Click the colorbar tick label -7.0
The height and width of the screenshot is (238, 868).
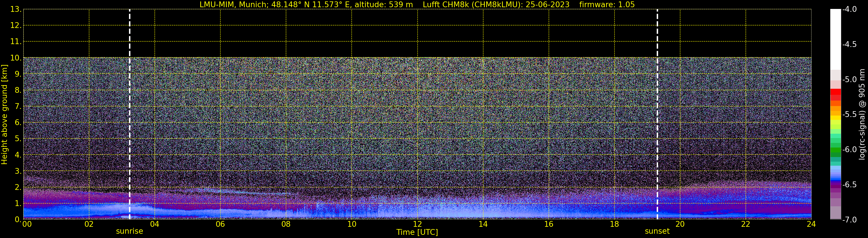(849, 220)
